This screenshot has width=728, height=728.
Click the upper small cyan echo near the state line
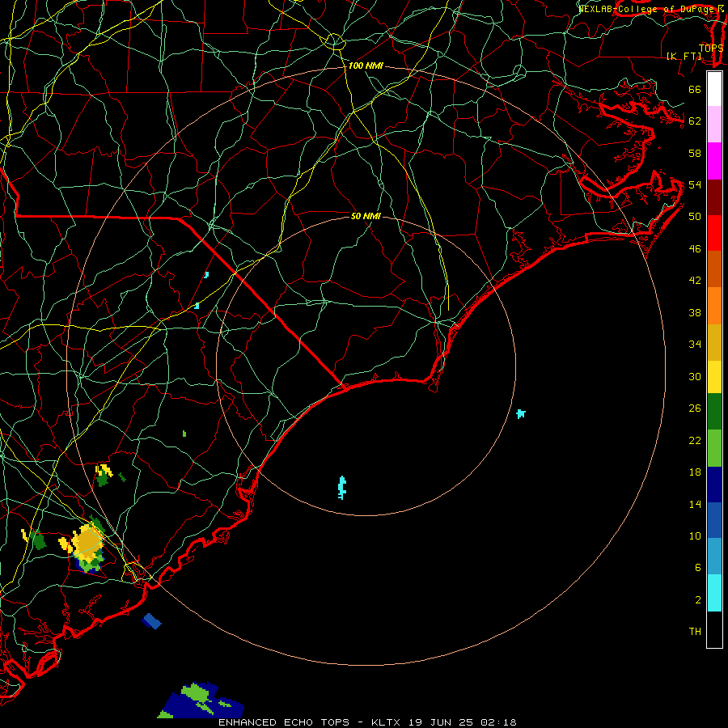coord(206,275)
